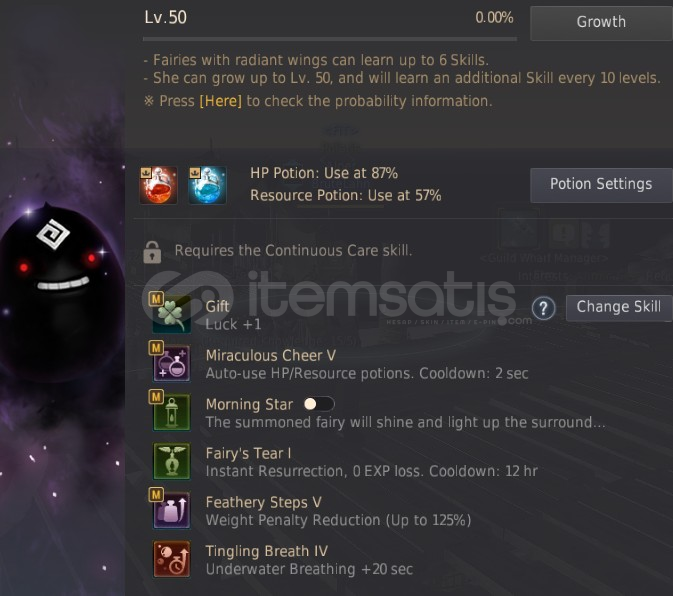This screenshot has width=673, height=596.
Task: Click the Continuous Care lock icon
Action: [152, 252]
